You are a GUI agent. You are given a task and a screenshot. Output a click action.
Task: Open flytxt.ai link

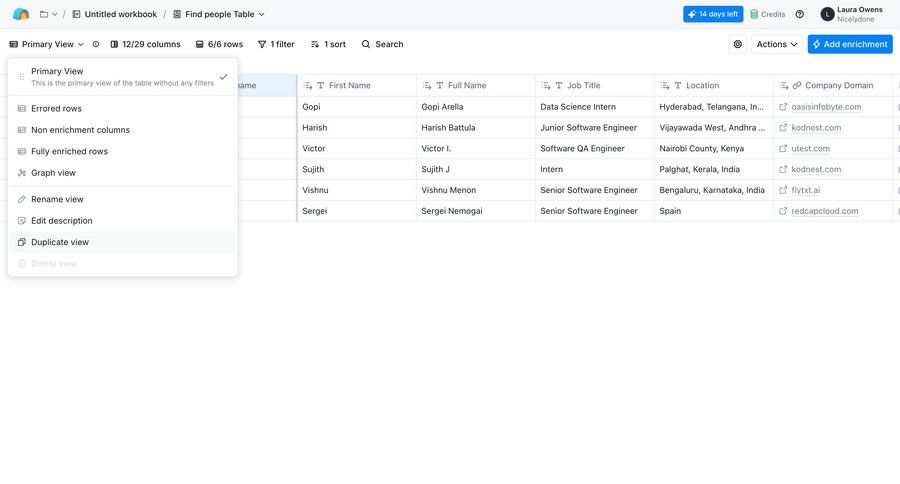805,190
